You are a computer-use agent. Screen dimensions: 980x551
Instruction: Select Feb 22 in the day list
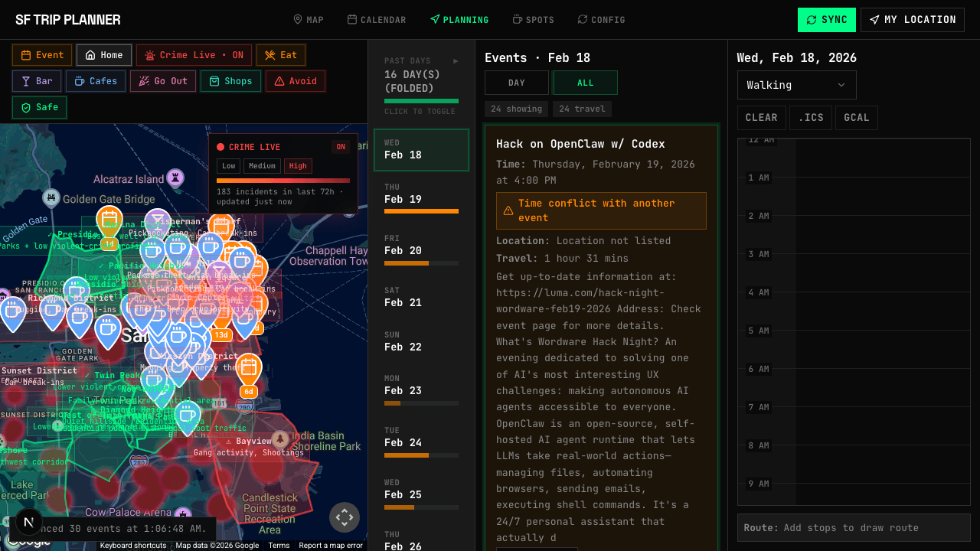(421, 341)
